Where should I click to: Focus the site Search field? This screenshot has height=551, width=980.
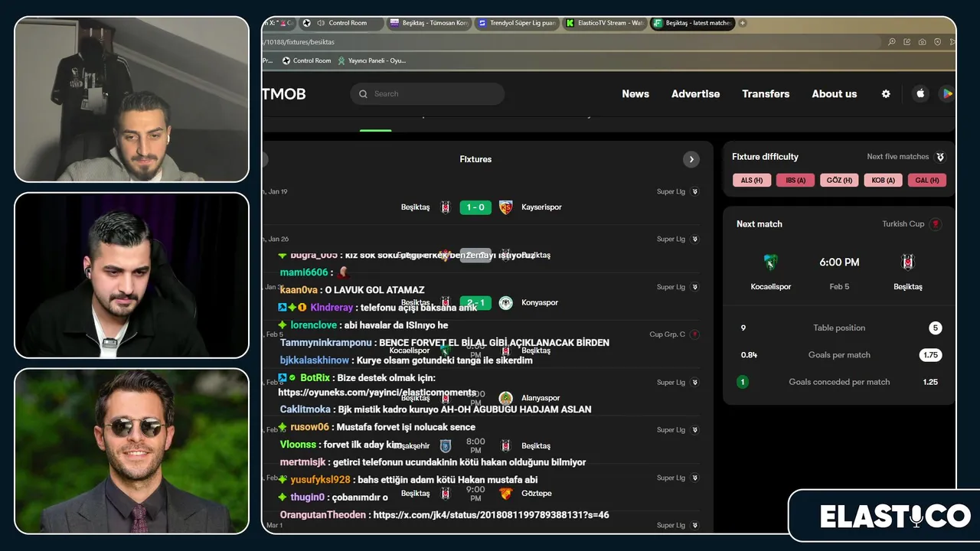click(x=428, y=93)
